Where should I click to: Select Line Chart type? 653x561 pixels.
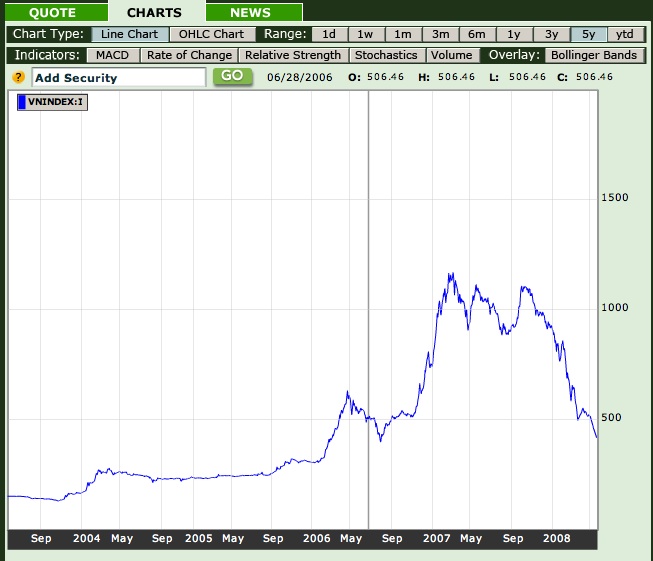coord(128,34)
